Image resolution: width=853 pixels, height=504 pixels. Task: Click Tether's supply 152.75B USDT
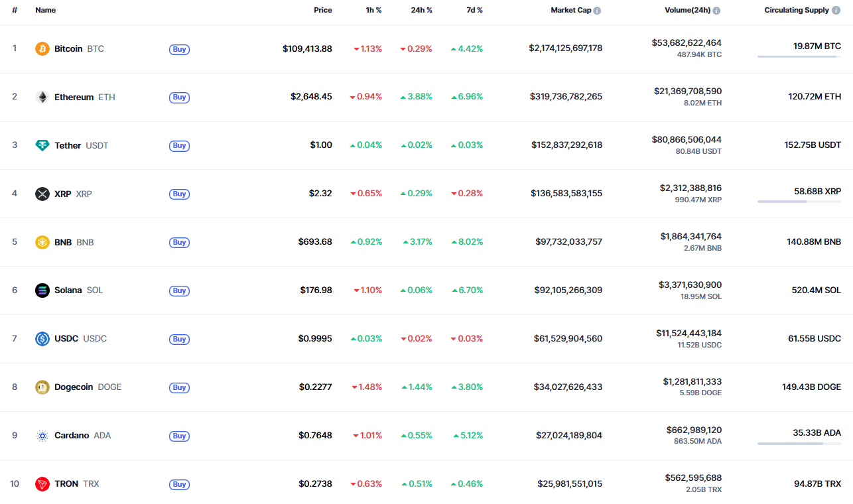click(x=813, y=146)
